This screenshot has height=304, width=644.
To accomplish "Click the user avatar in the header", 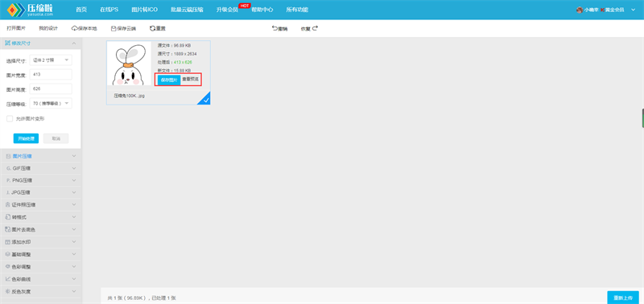I will pos(580,10).
